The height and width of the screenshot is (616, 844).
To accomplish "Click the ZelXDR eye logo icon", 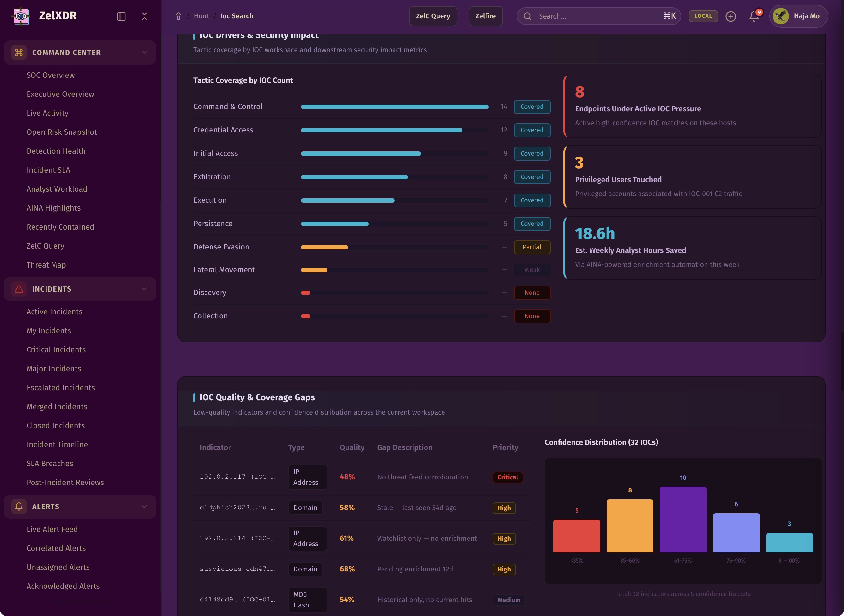I will (21, 16).
